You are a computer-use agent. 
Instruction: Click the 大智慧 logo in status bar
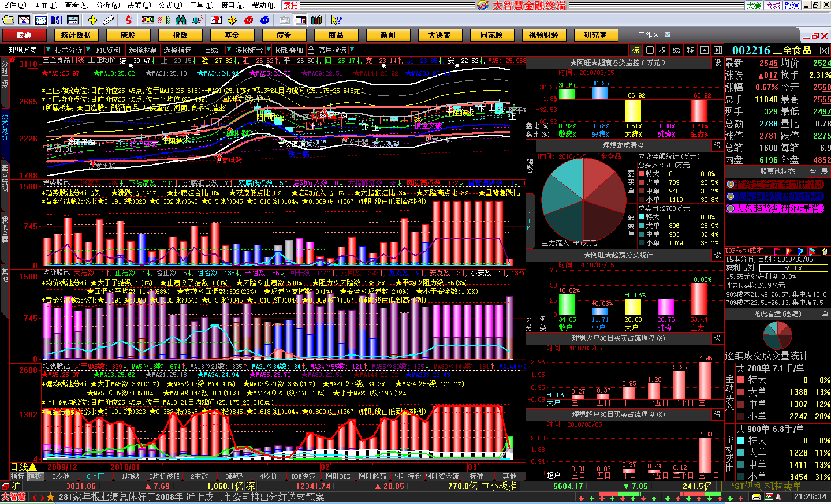[x=14, y=497]
